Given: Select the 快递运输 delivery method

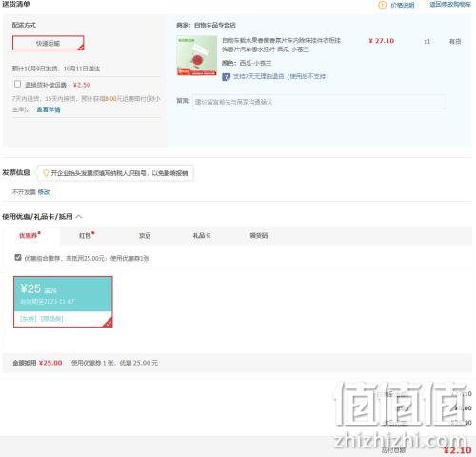Looking at the screenshot, I should [x=49, y=43].
